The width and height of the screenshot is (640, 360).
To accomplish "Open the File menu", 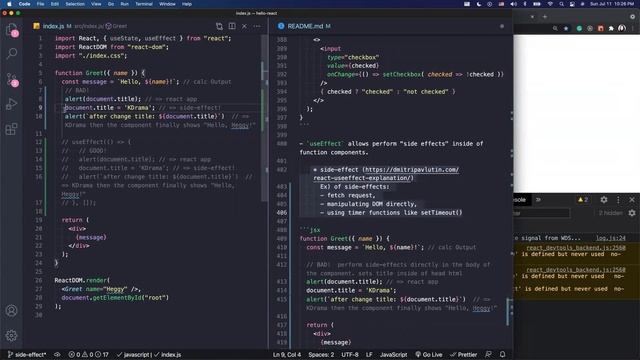I will point(40,4).
